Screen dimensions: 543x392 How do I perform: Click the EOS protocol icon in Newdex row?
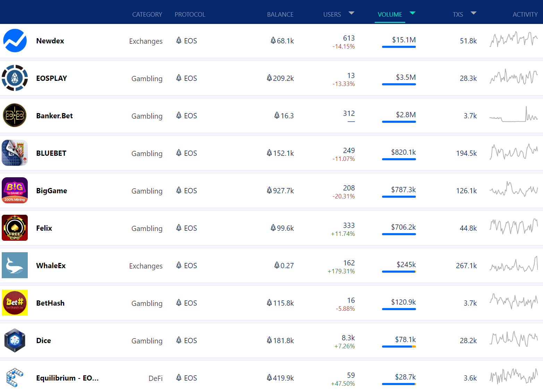[x=179, y=41]
